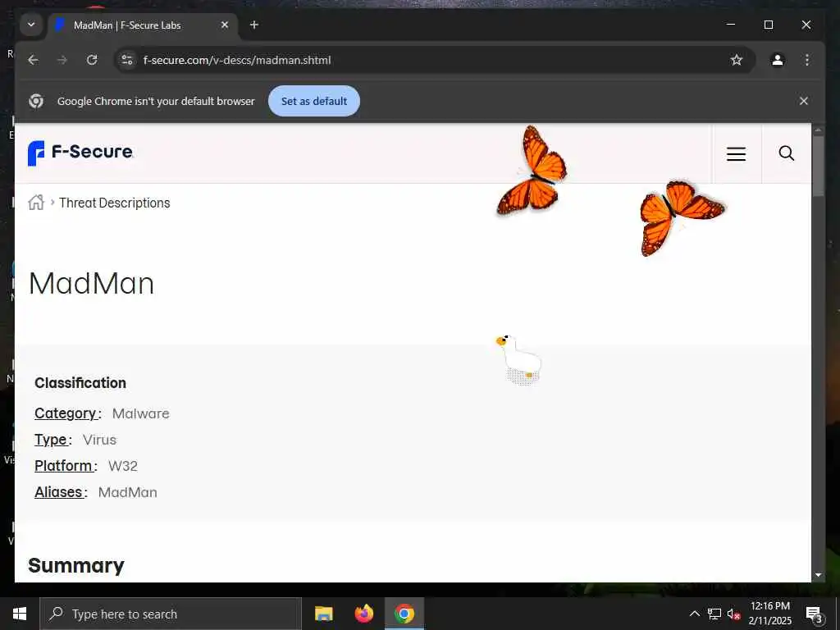View site information icon in address bar
The image size is (840, 630).
(127, 60)
